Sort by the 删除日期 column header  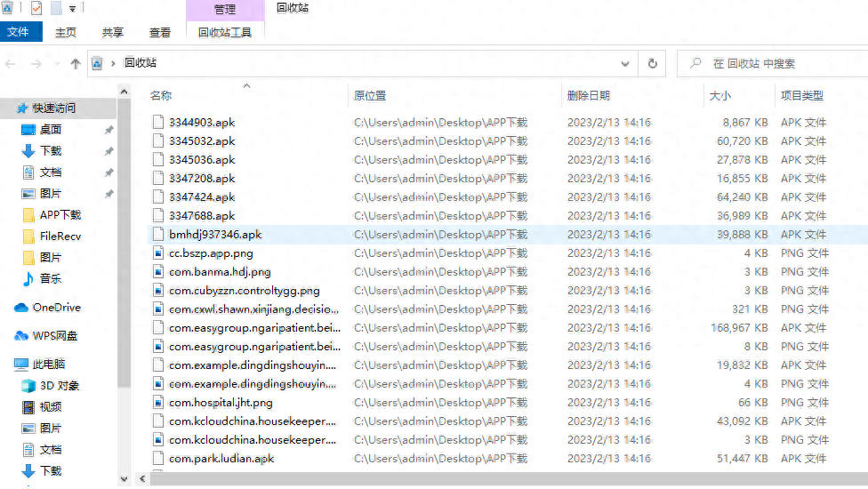pyautogui.click(x=589, y=96)
